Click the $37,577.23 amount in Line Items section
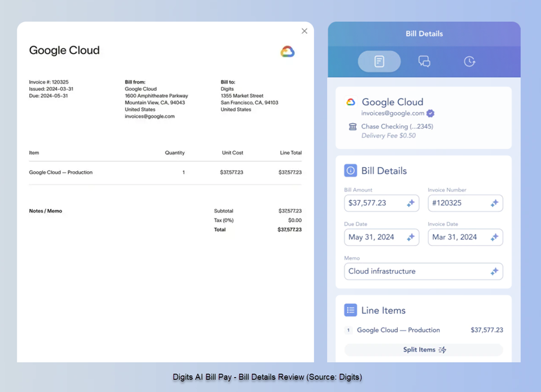The width and height of the screenshot is (541, 392). tap(487, 330)
